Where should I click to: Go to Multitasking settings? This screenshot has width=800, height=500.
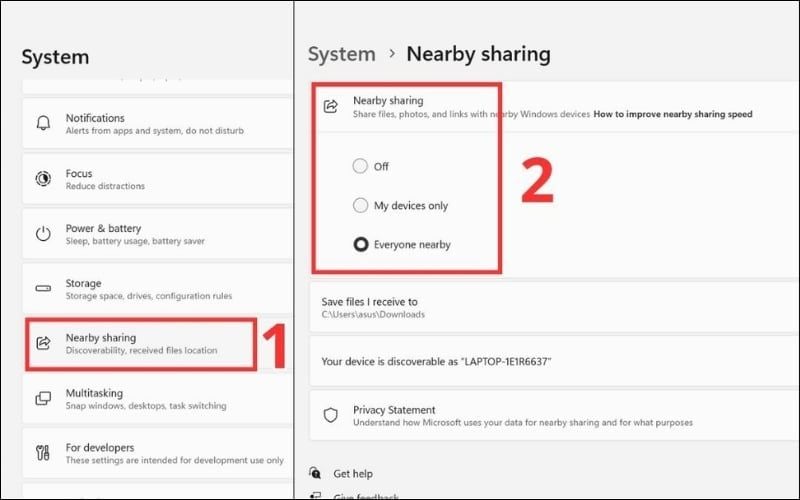[x=150, y=399]
